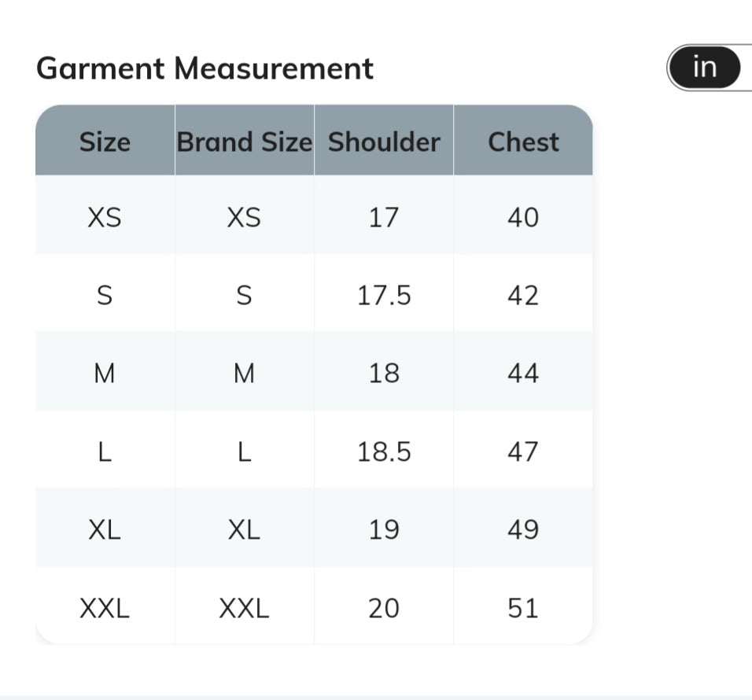Click chest value 44

pos(523,371)
